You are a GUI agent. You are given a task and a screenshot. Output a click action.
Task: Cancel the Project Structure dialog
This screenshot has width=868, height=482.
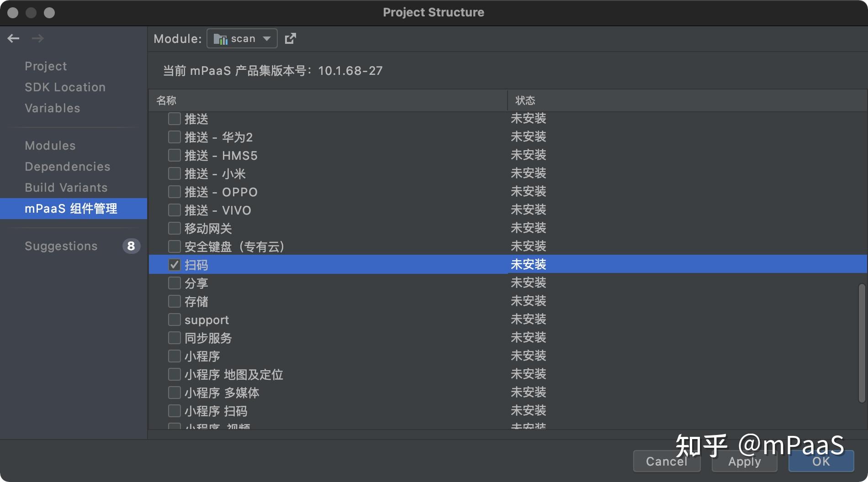667,461
